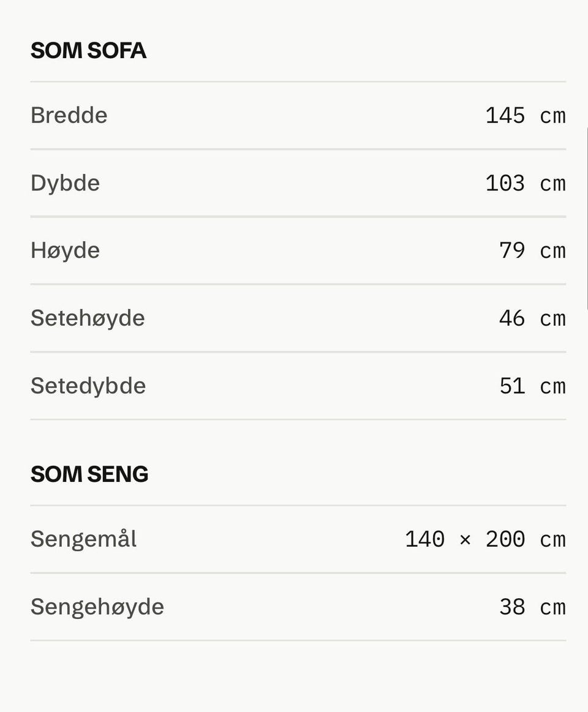Click the SOM SOFA section heading

coord(88,50)
